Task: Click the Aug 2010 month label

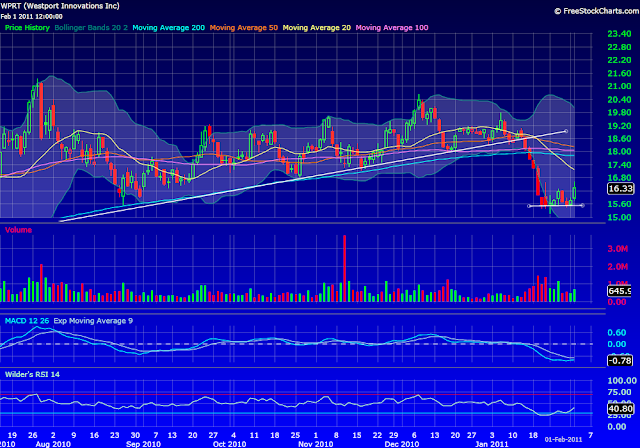Action: (53, 444)
